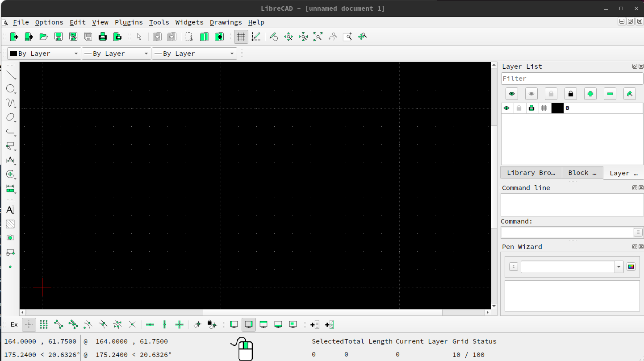Select the Points tool green dot
The width and height of the screenshot is (644, 361).
pyautogui.click(x=10, y=267)
